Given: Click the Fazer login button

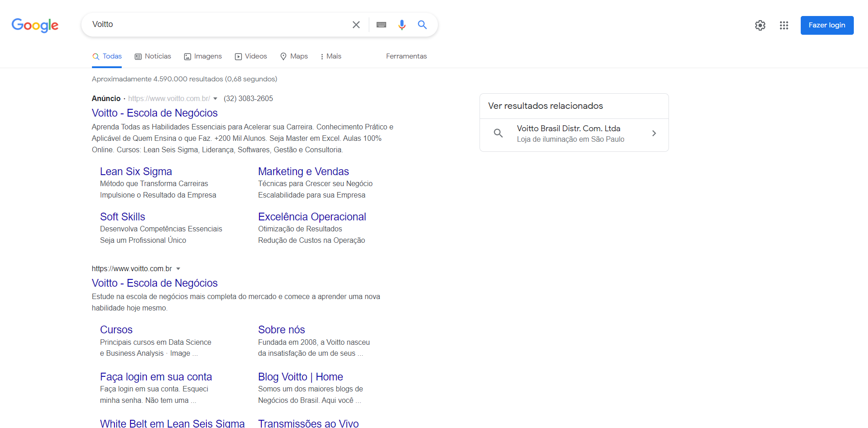Looking at the screenshot, I should coord(827,25).
